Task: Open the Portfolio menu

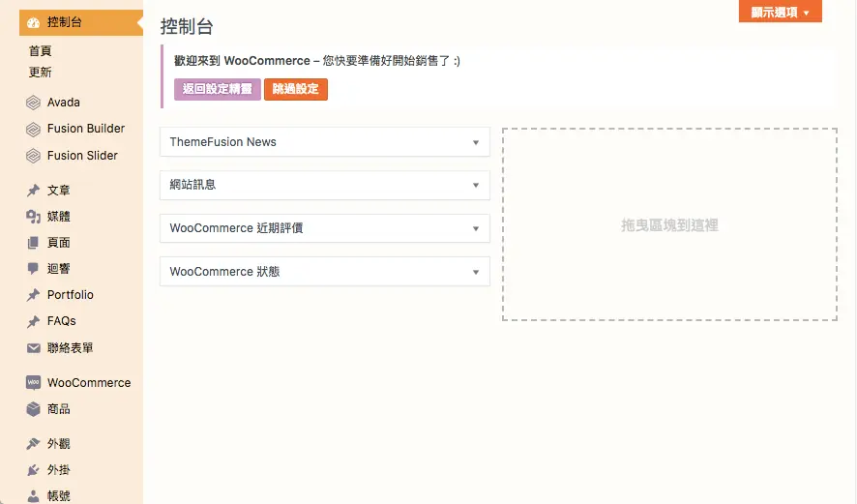Action: click(71, 295)
